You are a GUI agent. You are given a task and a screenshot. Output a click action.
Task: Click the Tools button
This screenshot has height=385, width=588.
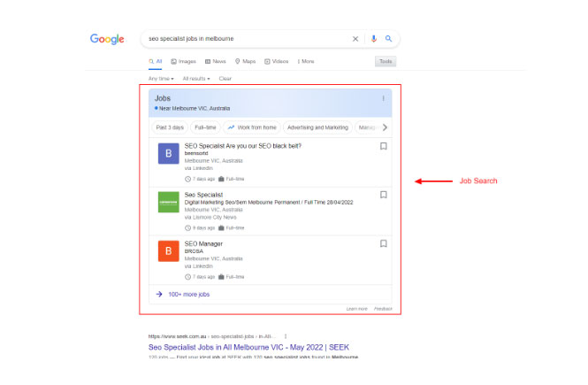coord(386,62)
